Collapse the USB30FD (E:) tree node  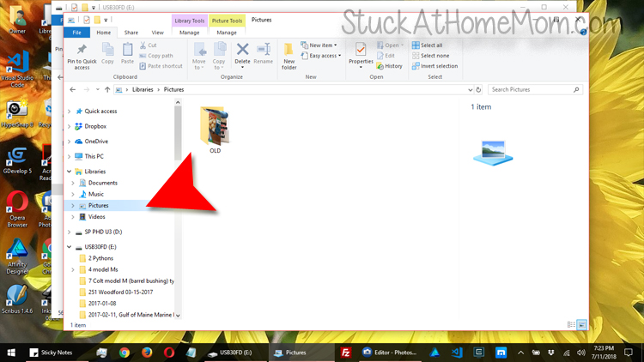coord(69,247)
